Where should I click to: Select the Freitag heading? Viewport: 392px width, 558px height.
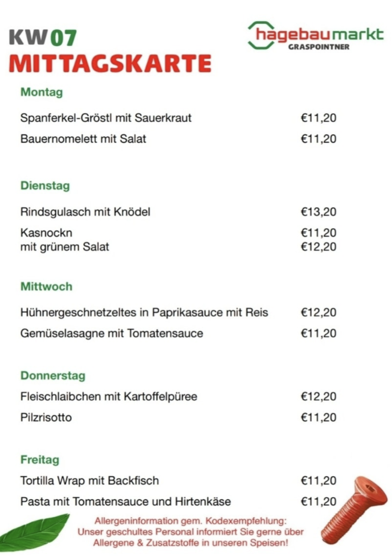(40, 460)
